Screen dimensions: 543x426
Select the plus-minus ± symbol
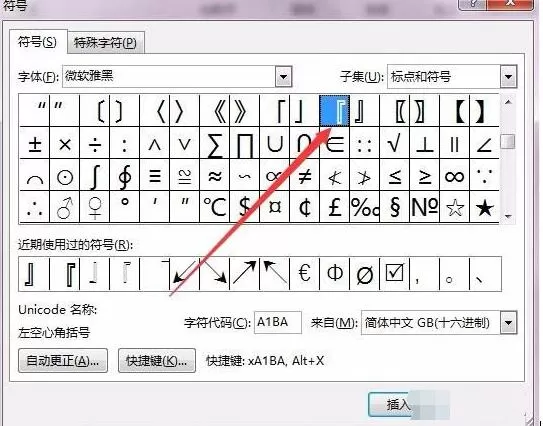point(35,143)
